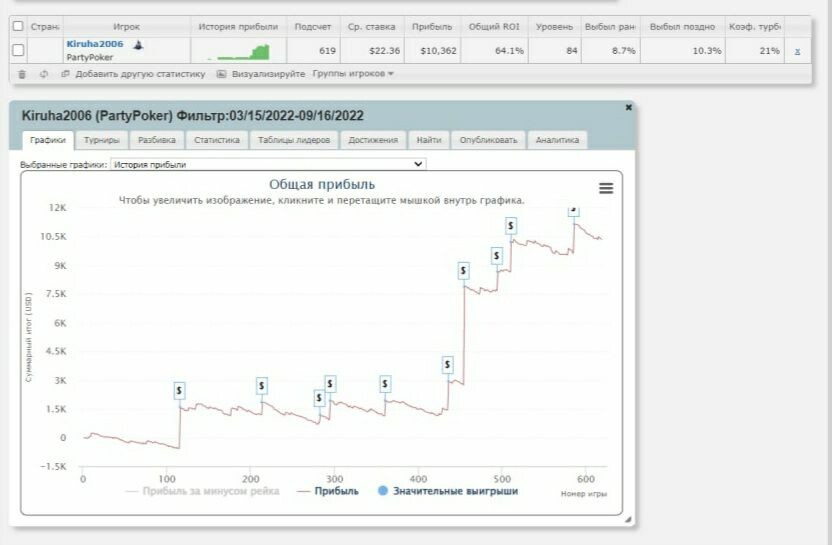Expand the Группы игроков menu
This screenshot has width=832, height=545.
coord(353,74)
